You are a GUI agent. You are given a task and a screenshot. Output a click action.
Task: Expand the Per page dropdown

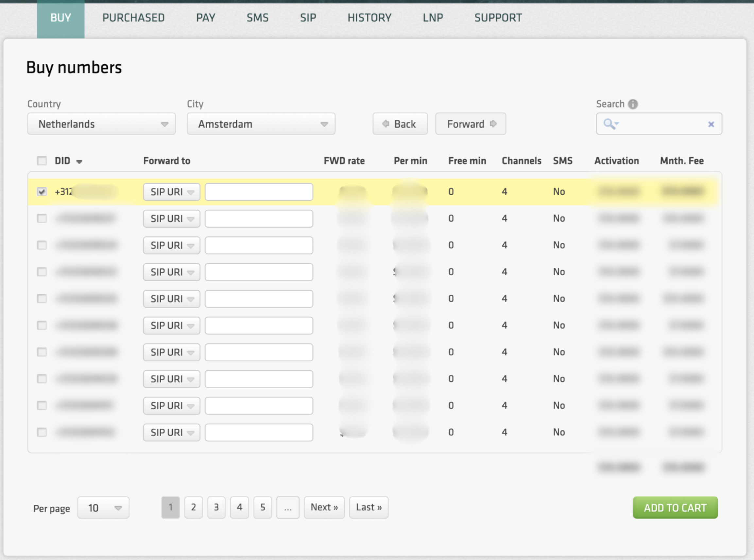point(103,508)
